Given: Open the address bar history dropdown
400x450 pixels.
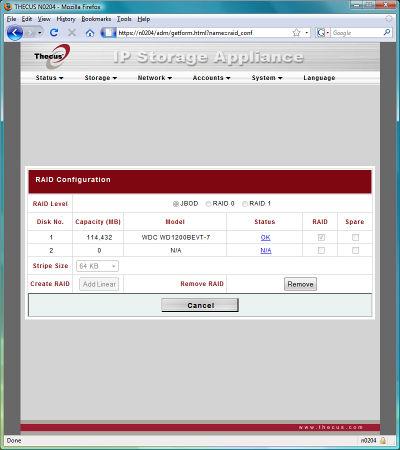Looking at the screenshot, I should [x=307, y=33].
